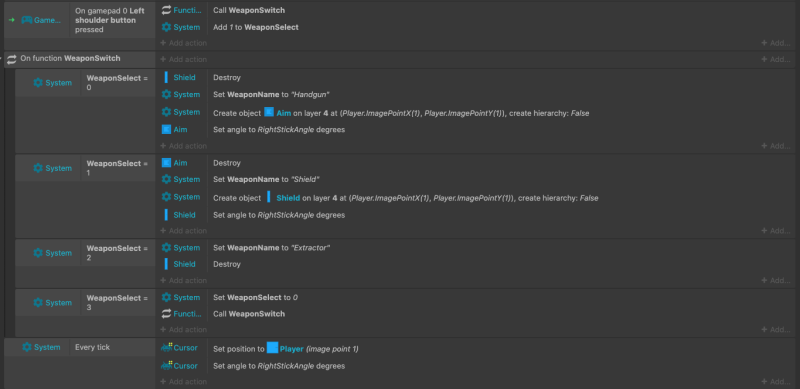
Task: Click the System gear icon beside Add 1 to WeaponSelect
Action: tap(166, 27)
